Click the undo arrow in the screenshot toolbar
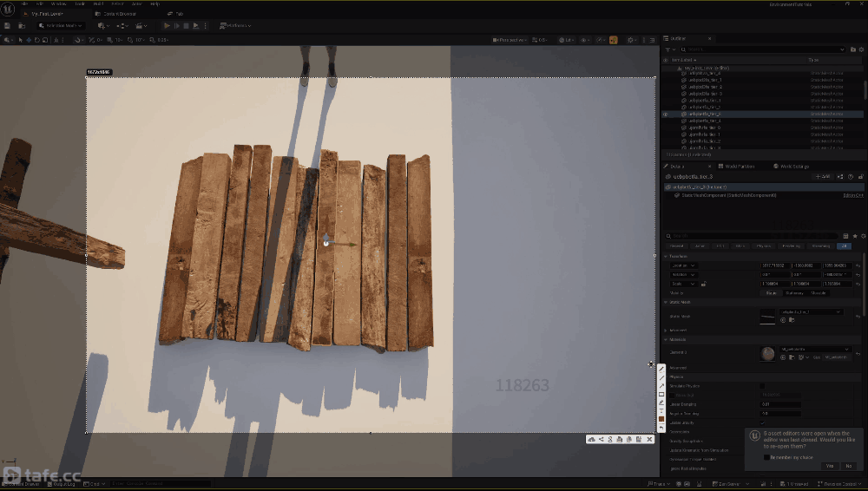The image size is (868, 491). pyautogui.click(x=661, y=428)
